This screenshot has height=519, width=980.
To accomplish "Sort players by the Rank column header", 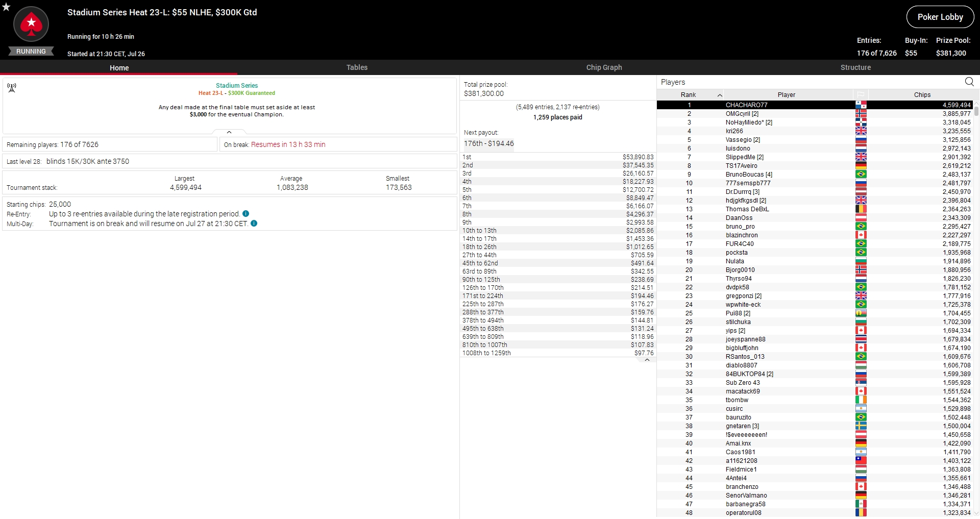I will [689, 95].
